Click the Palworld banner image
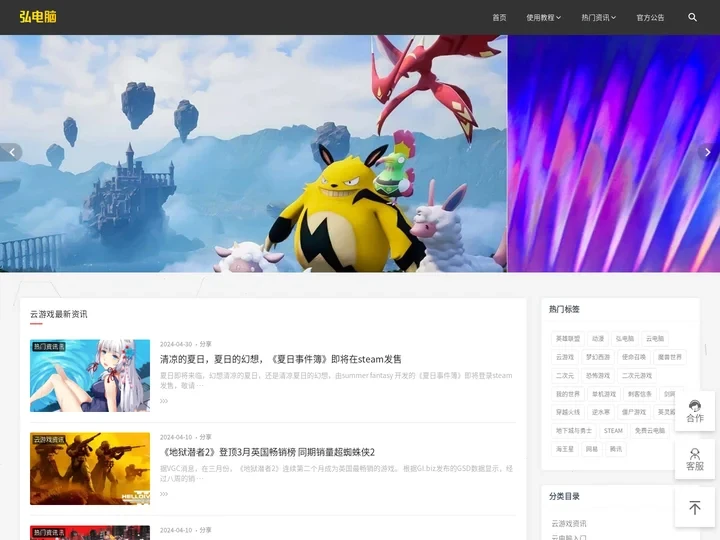This screenshot has height=540, width=720. coord(253,153)
